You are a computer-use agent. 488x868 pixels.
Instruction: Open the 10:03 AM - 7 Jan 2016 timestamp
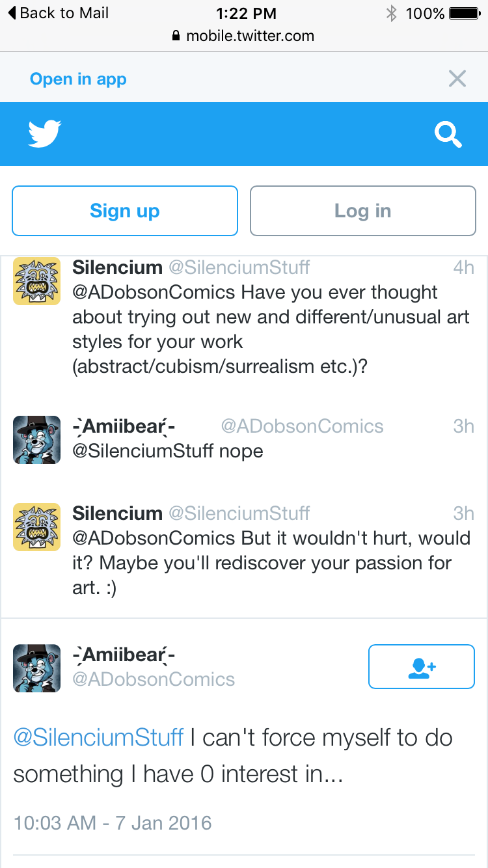pyautogui.click(x=113, y=822)
